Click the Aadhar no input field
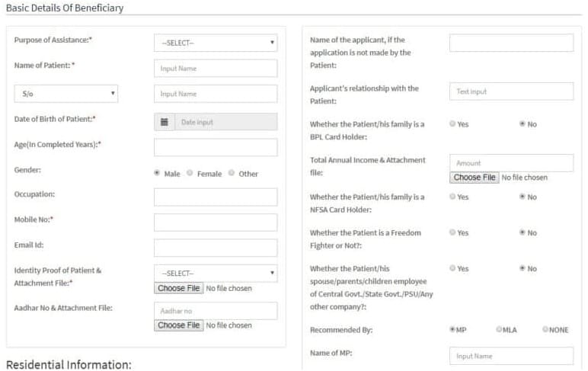The width and height of the screenshot is (588, 371). click(216, 311)
